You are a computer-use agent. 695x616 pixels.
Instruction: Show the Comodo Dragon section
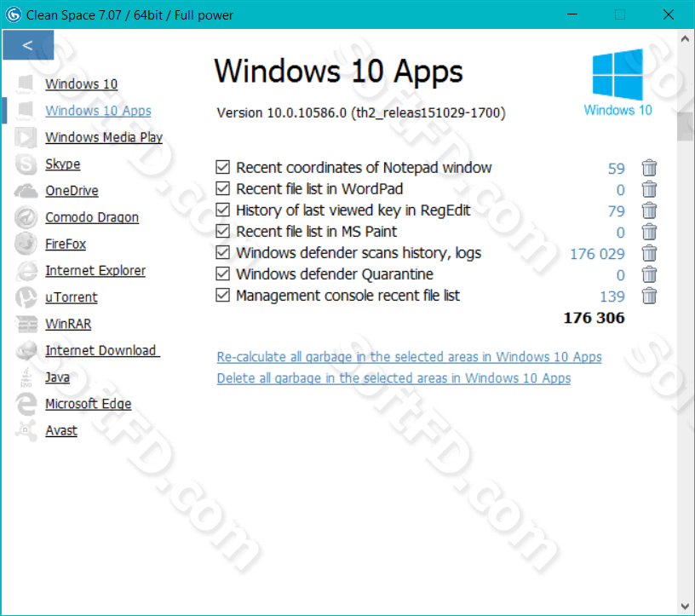click(92, 217)
